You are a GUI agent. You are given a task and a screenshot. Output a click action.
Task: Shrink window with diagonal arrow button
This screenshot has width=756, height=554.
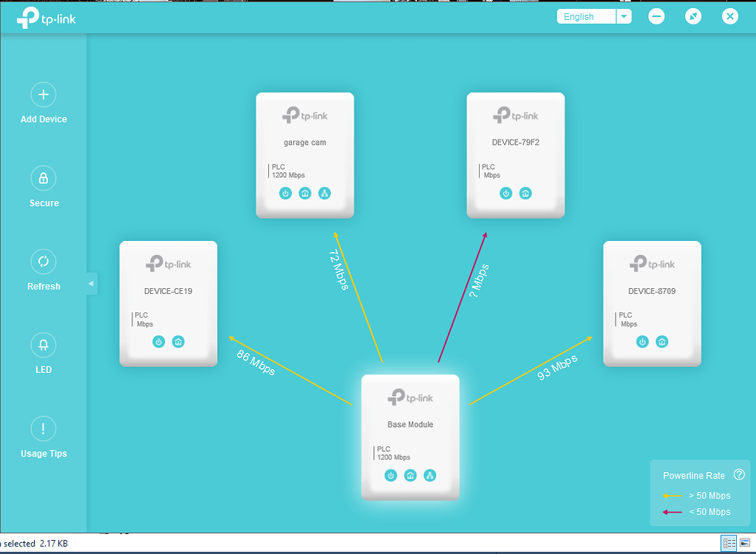(x=693, y=16)
